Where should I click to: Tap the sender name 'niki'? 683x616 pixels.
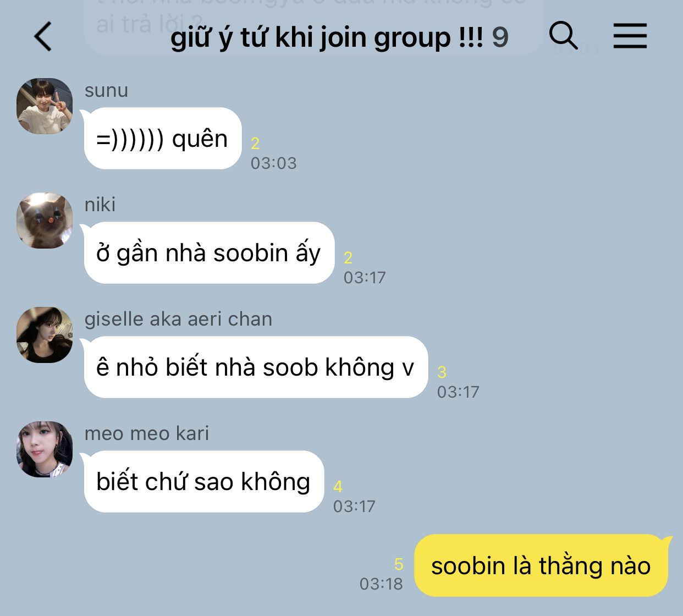[x=100, y=205]
